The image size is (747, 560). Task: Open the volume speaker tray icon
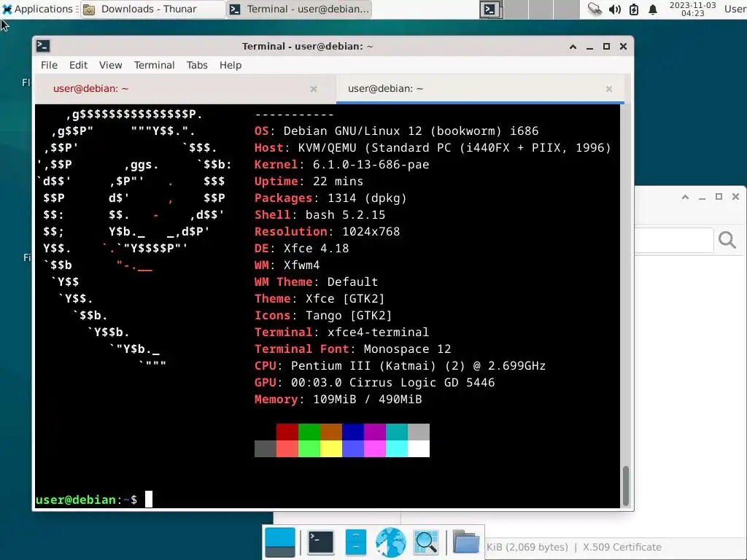[614, 9]
